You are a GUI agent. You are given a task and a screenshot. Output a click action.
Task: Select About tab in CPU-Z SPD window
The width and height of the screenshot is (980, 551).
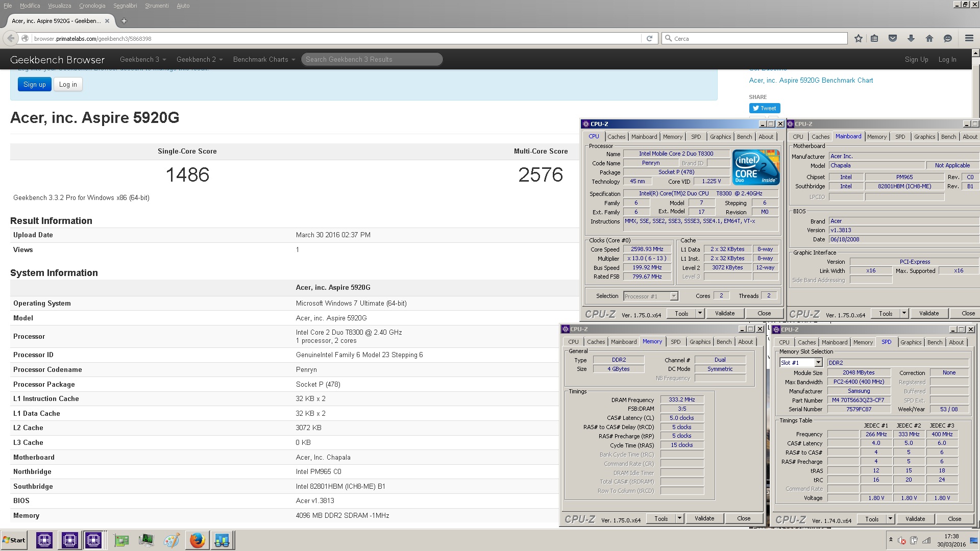point(956,342)
